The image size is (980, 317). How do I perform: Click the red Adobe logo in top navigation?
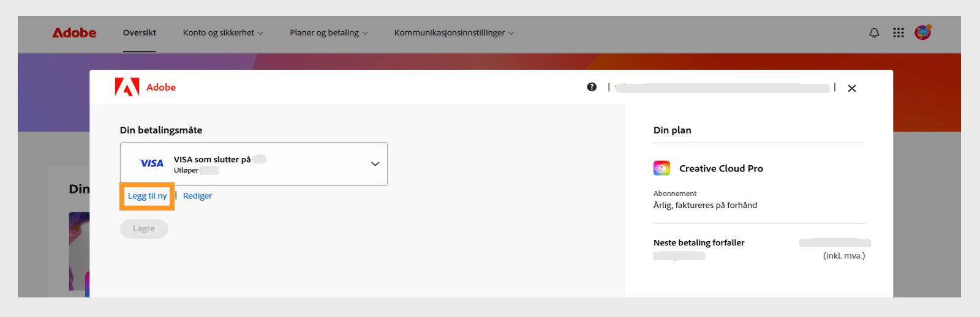[x=74, y=33]
